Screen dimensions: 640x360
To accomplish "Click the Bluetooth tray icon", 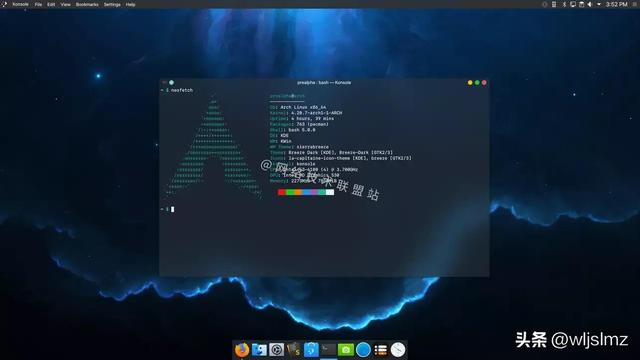I will tap(564, 4).
